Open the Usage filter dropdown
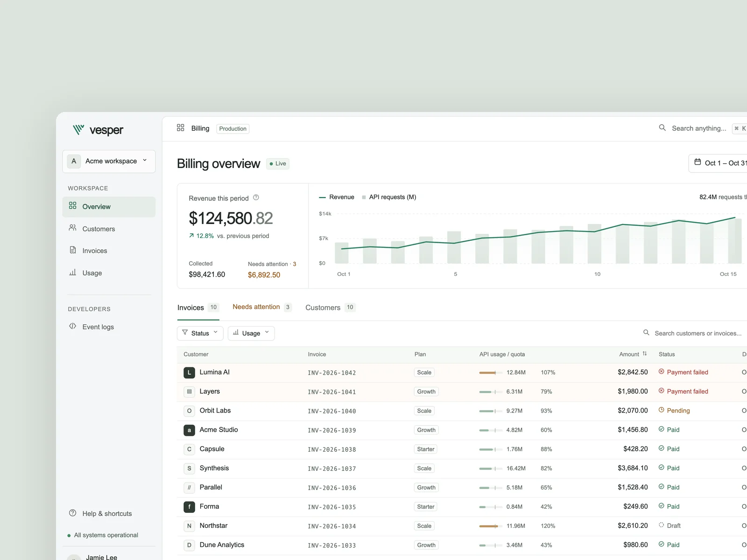 click(251, 333)
